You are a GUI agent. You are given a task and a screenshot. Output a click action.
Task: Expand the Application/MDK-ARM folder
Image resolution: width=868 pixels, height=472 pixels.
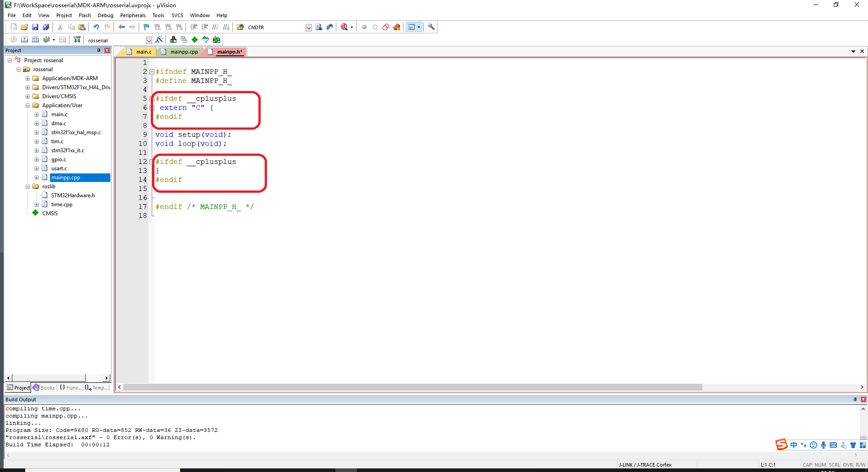tap(28, 78)
